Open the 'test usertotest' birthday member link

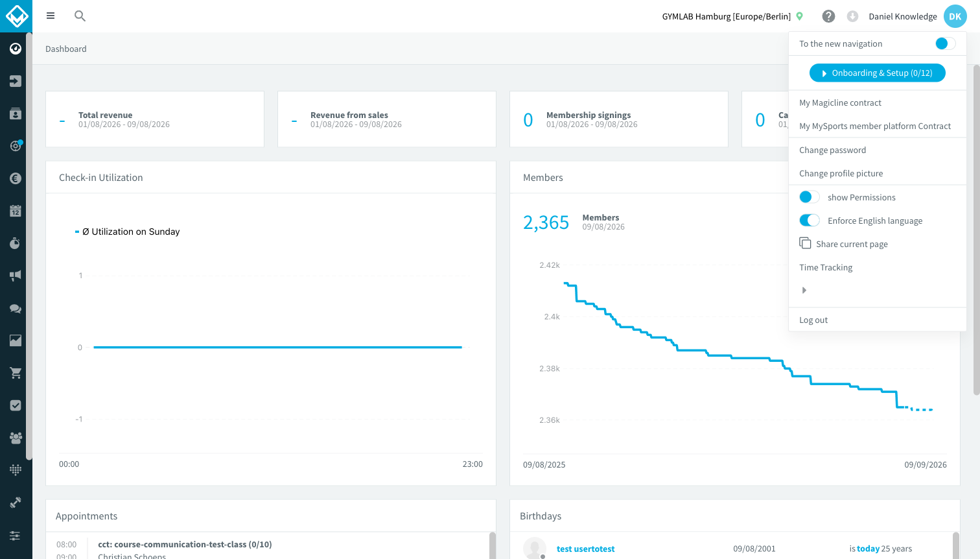(585, 549)
